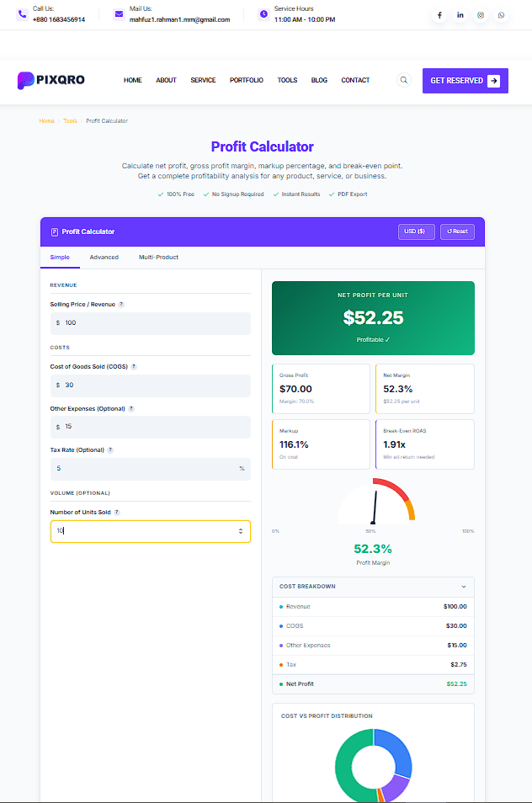532x803 pixels.
Task: Open the LinkedIn social icon
Action: 460,15
